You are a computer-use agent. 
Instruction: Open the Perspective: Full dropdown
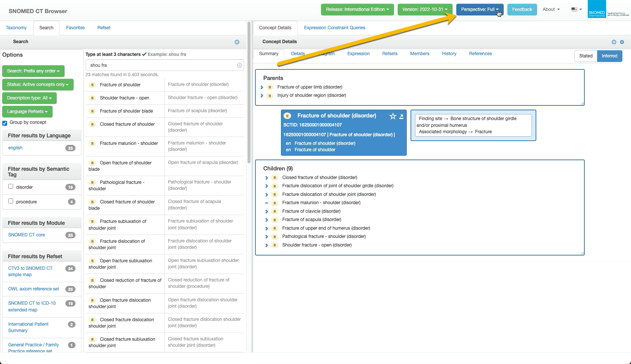[480, 9]
